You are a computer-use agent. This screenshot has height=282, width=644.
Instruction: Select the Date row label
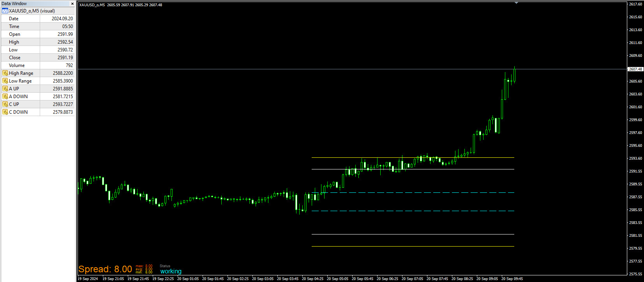(x=14, y=19)
